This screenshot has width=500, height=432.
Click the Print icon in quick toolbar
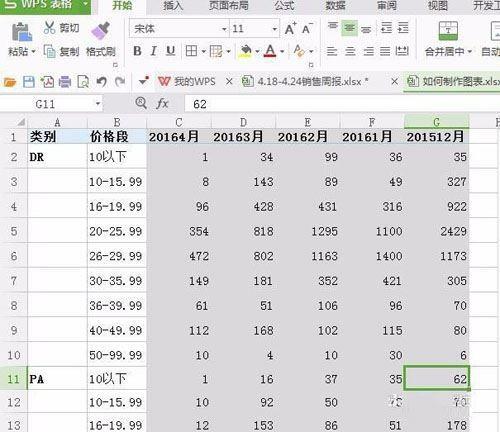(65, 82)
